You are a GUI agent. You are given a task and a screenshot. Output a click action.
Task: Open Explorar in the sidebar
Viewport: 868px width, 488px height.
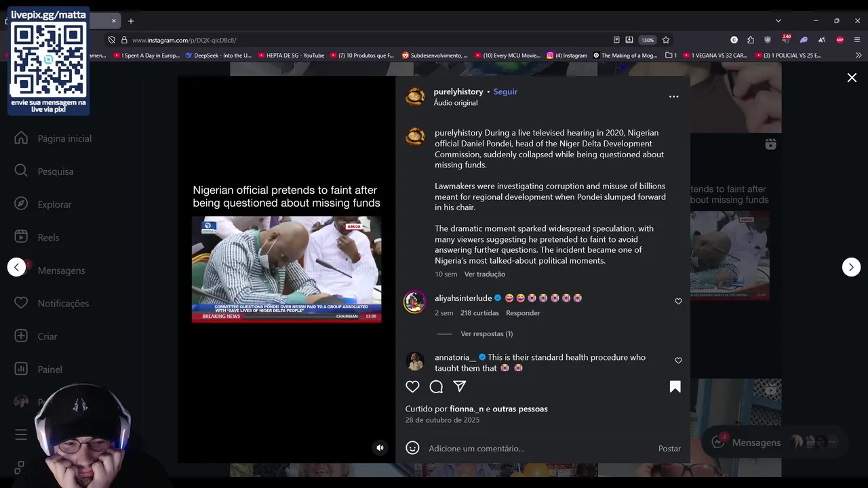pos(43,204)
